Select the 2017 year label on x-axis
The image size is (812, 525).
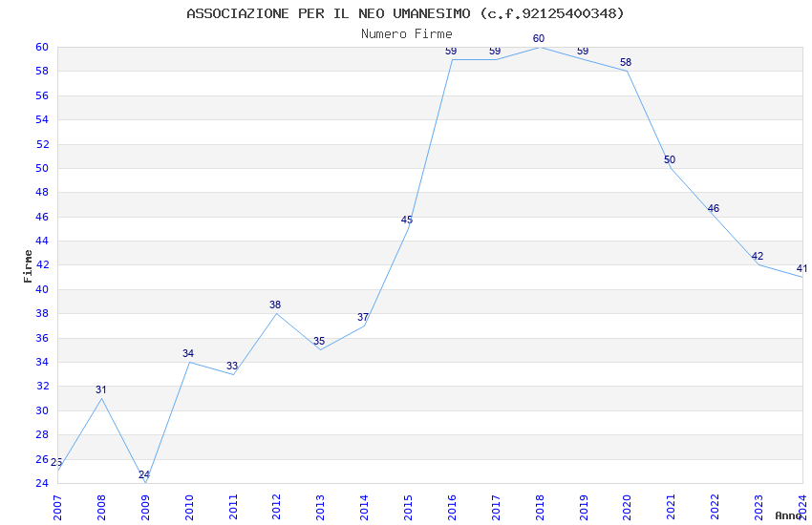496,508
